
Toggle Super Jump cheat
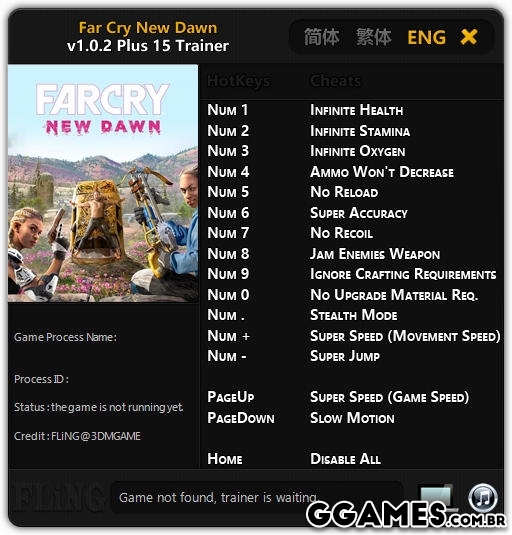pos(345,356)
